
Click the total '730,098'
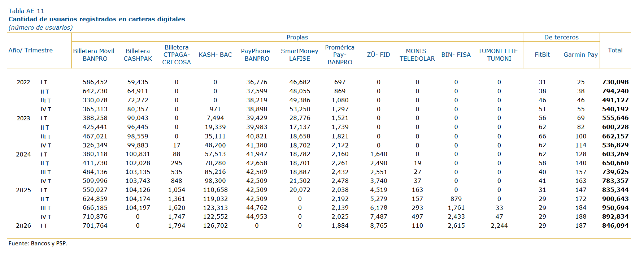(x=615, y=82)
